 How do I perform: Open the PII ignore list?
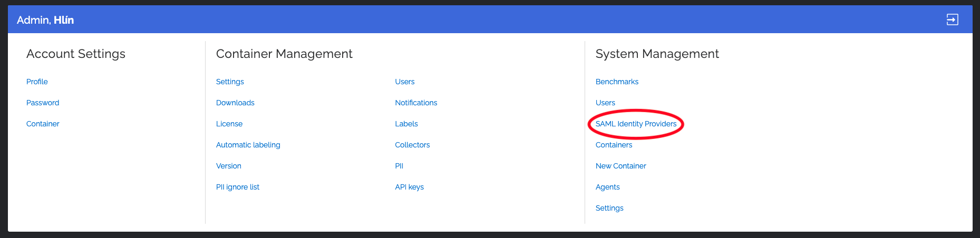point(238,187)
